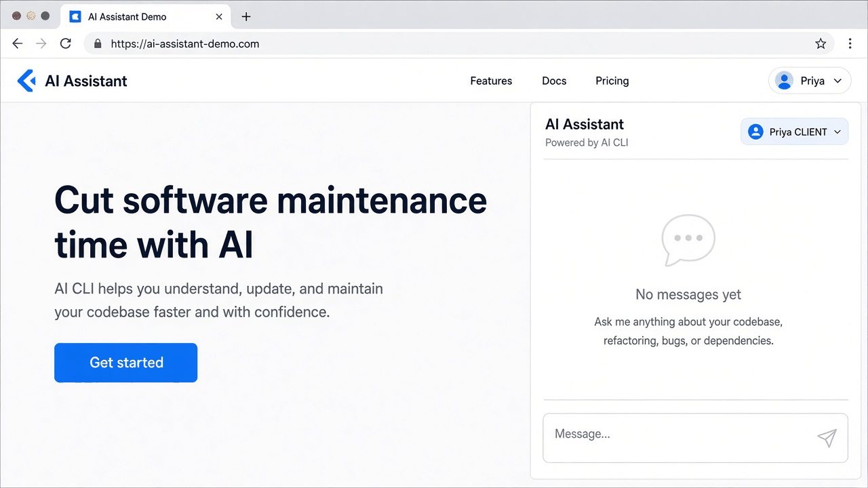Image resolution: width=868 pixels, height=488 pixels.
Task: Close the browser window with the red button
Action: [17, 16]
